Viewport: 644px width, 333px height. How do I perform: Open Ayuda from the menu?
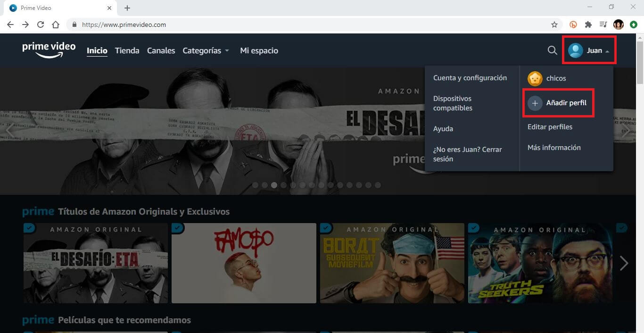pyautogui.click(x=443, y=129)
